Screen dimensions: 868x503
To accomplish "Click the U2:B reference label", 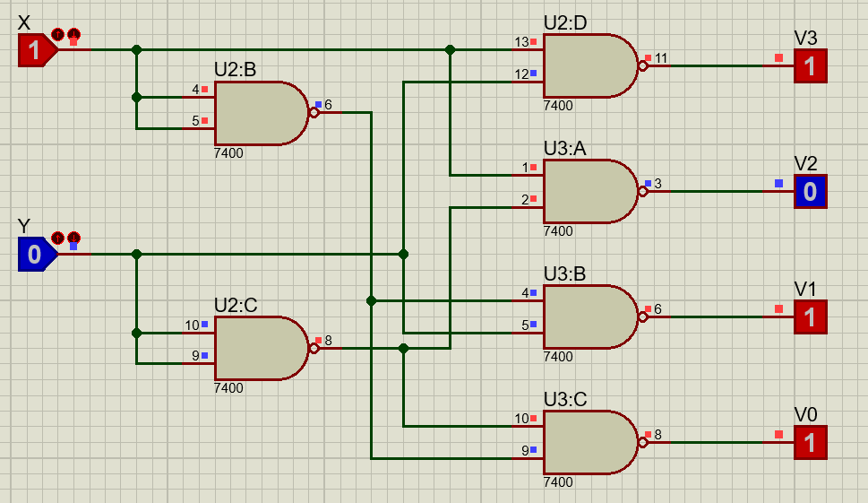I will click(x=236, y=70).
